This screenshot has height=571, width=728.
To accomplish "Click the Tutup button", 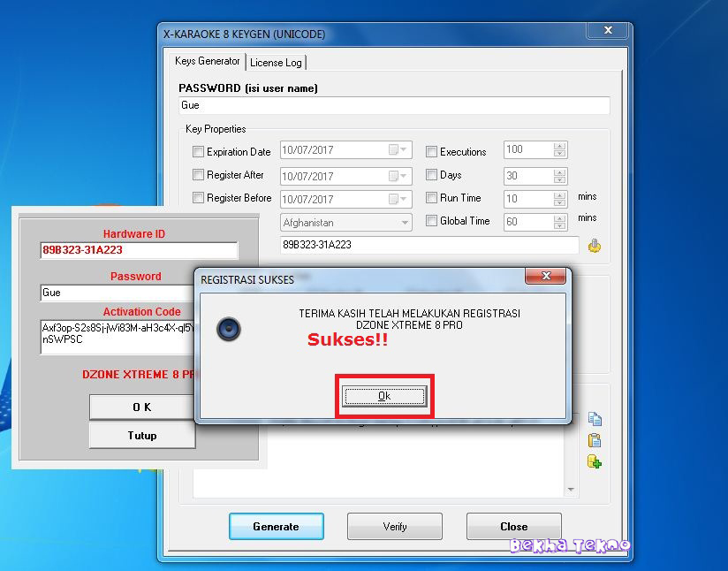I will [142, 436].
